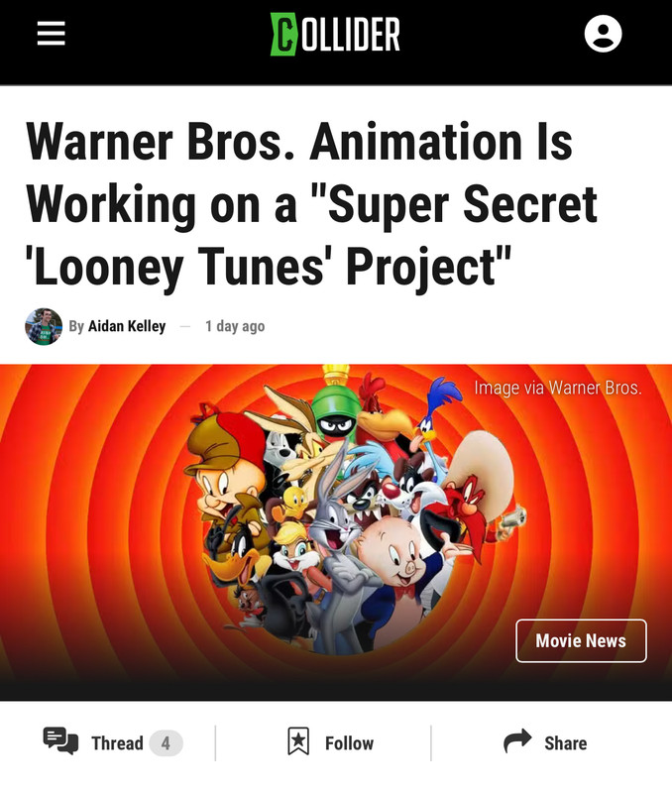Click the 1 day ago timestamp

(235, 326)
